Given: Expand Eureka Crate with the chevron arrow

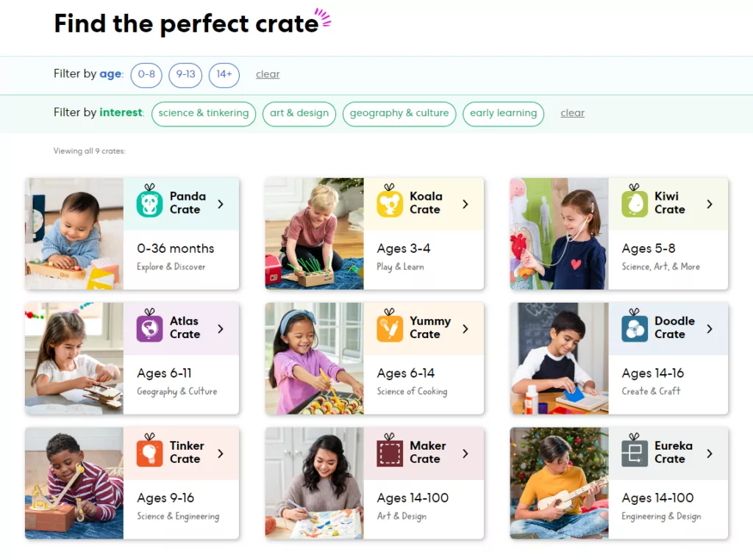Looking at the screenshot, I should (710, 453).
